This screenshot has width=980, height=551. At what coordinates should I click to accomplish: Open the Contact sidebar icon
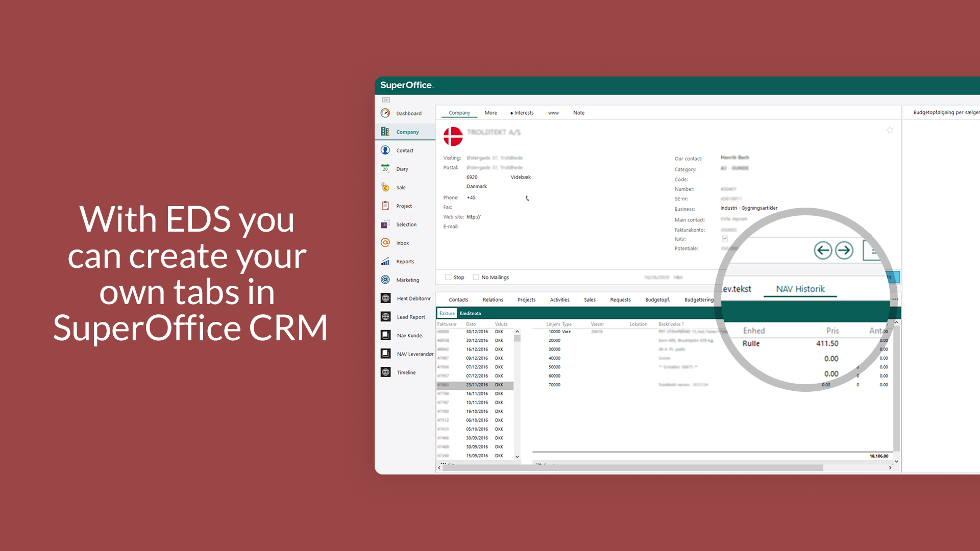tap(385, 150)
